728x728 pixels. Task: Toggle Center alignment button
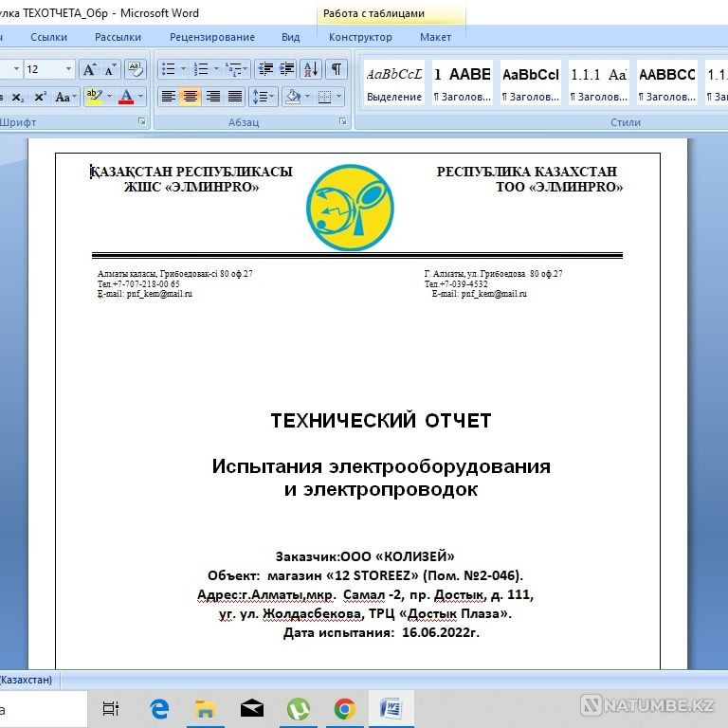point(191,97)
